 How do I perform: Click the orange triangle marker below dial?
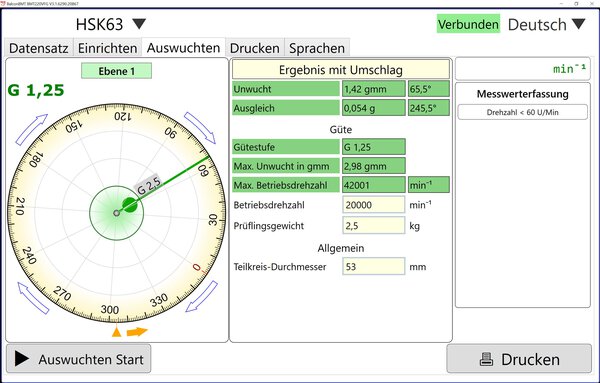(117, 331)
